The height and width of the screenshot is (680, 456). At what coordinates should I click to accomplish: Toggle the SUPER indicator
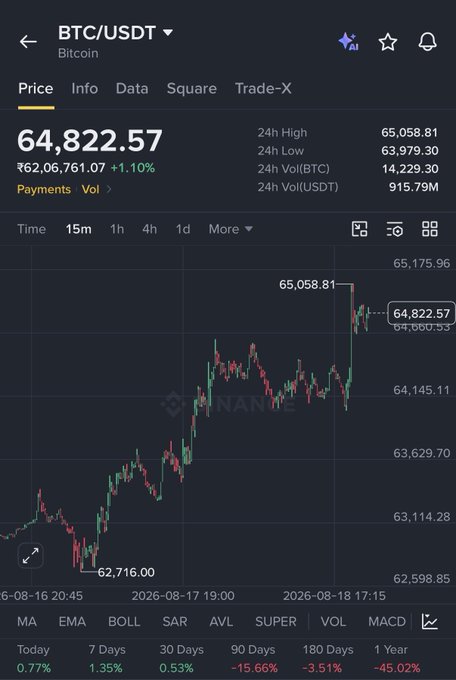pyautogui.click(x=276, y=621)
